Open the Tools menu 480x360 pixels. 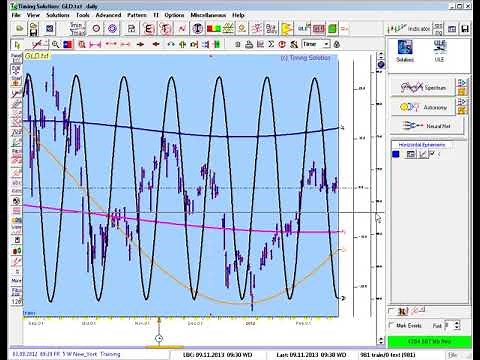tap(82, 15)
